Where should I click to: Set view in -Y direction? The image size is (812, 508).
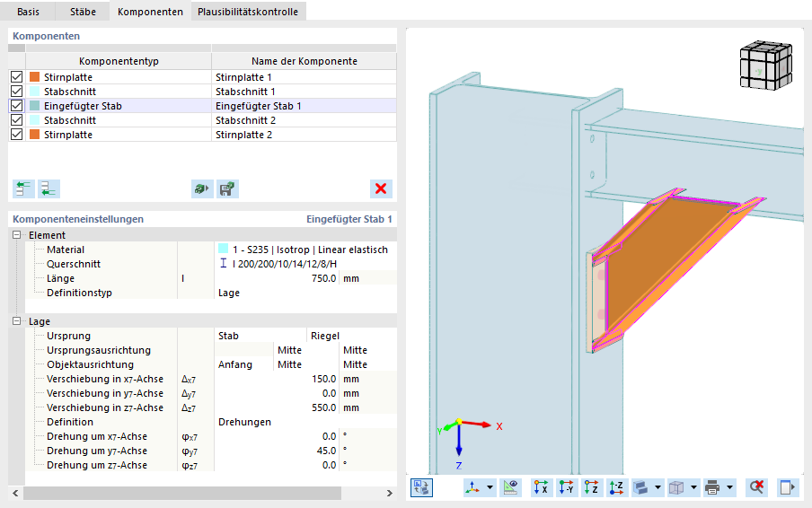click(x=567, y=487)
